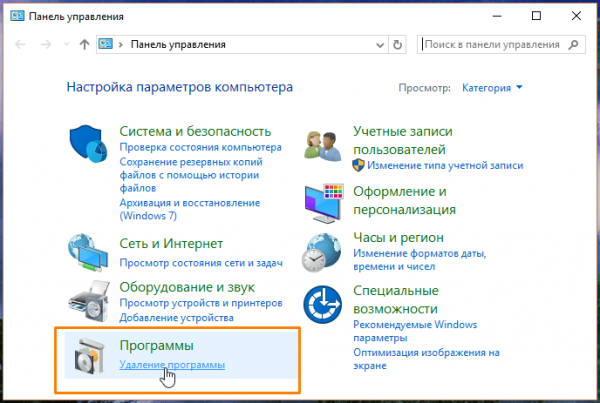Image resolution: width=600 pixels, height=403 pixels.
Task: Click the Programs disc box icon
Action: 90,356
